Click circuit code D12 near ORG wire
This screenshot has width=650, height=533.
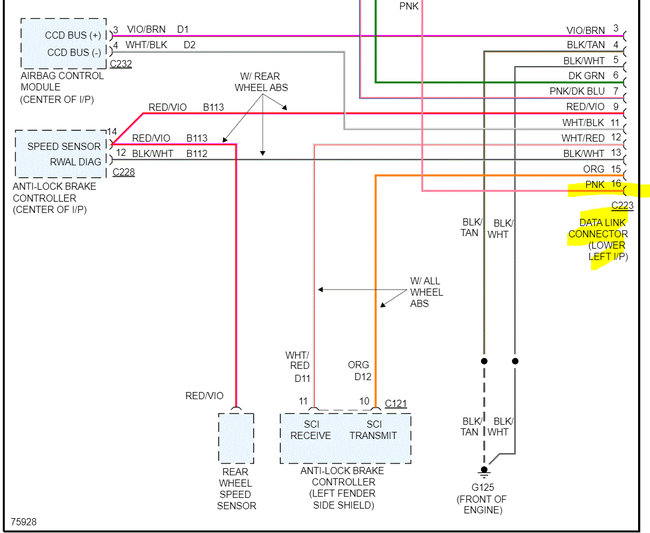coord(363,377)
